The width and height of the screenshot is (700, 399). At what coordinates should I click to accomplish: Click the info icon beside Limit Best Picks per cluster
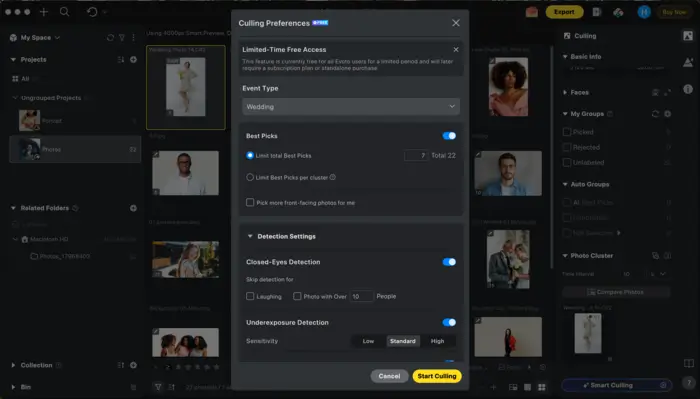(333, 177)
